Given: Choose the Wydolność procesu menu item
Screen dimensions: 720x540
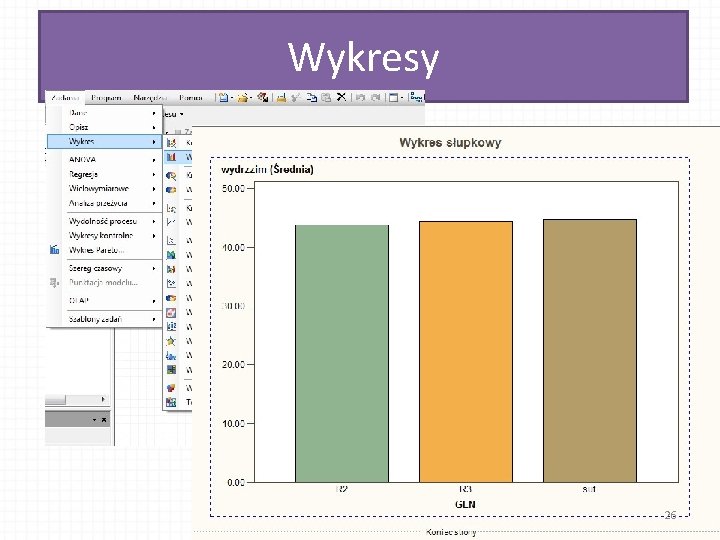Looking at the screenshot, I should [103, 221].
